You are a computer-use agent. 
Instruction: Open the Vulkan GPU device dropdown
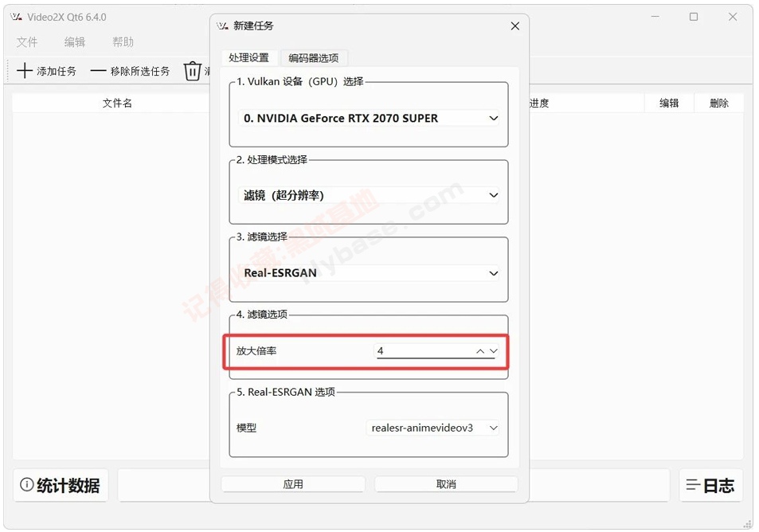pyautogui.click(x=369, y=118)
